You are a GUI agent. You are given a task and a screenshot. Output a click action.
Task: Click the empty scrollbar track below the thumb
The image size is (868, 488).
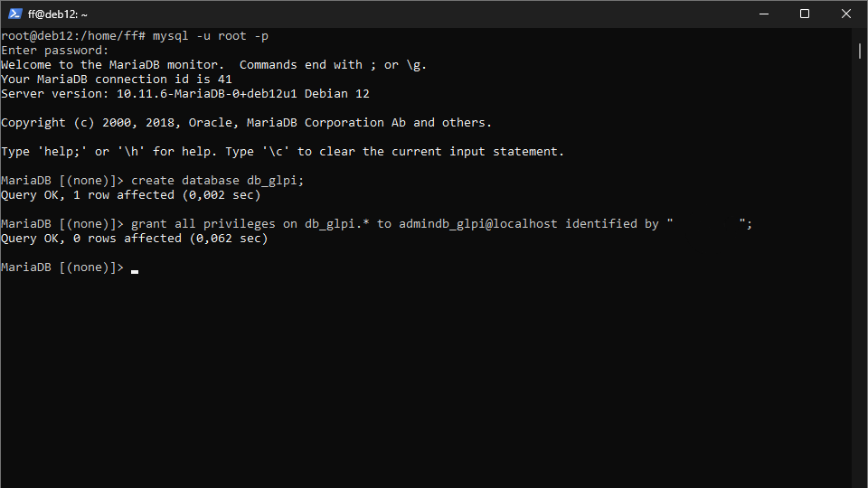(860, 271)
